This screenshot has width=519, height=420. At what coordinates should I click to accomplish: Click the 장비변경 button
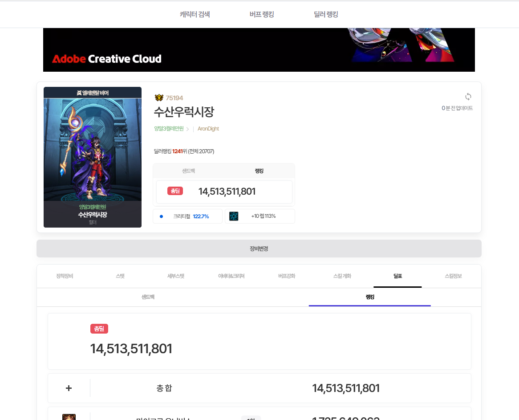[x=259, y=249]
